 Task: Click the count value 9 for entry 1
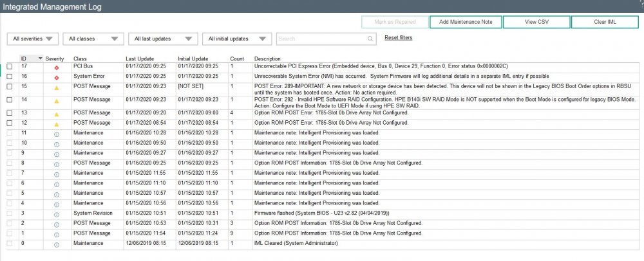[x=232, y=233]
